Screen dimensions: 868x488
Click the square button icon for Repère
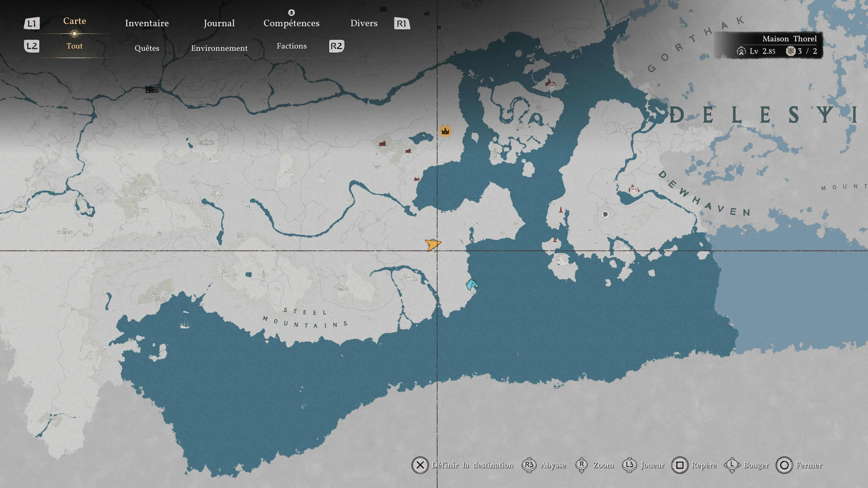tap(680, 465)
